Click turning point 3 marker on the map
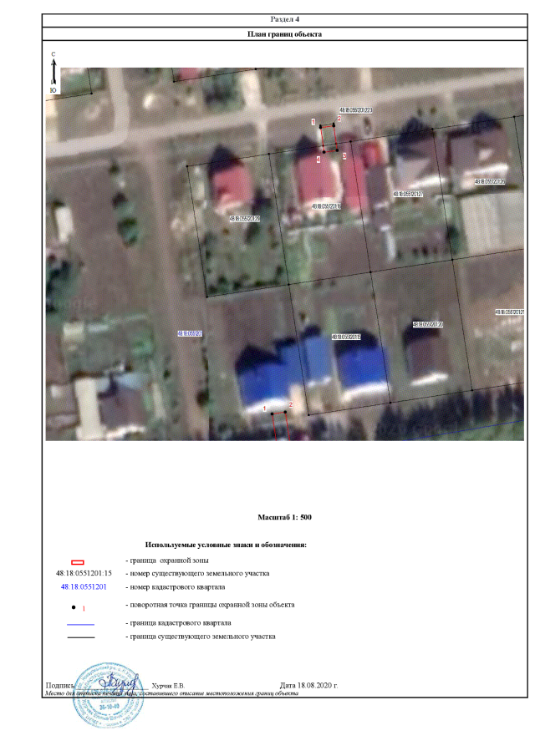 pyautogui.click(x=339, y=150)
